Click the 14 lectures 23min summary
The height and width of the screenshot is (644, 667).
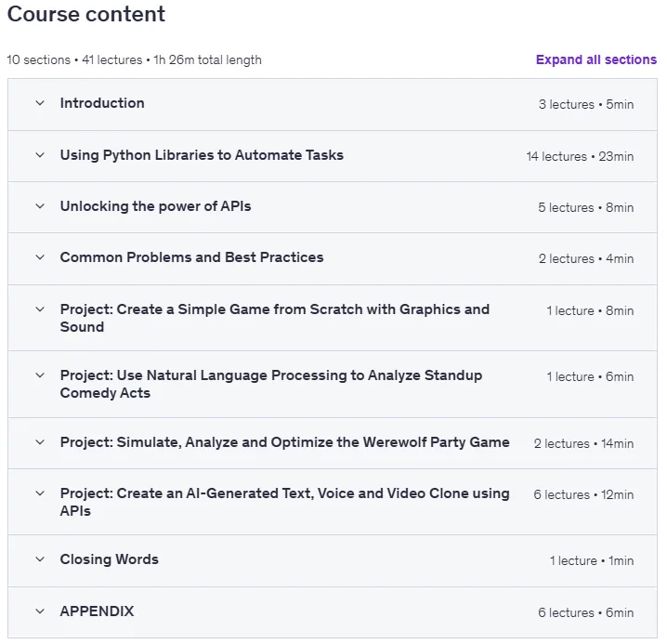tap(580, 156)
